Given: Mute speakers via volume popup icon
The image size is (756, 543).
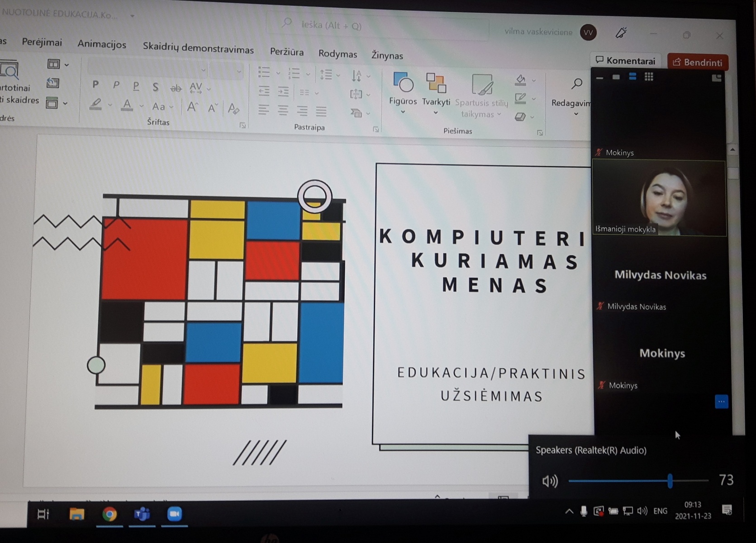Looking at the screenshot, I should [x=550, y=481].
